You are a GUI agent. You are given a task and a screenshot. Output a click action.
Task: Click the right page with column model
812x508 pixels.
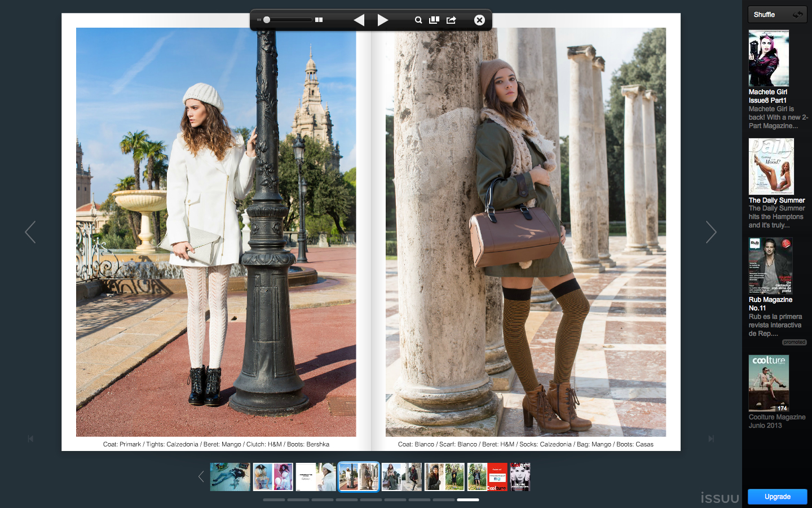[526, 232]
